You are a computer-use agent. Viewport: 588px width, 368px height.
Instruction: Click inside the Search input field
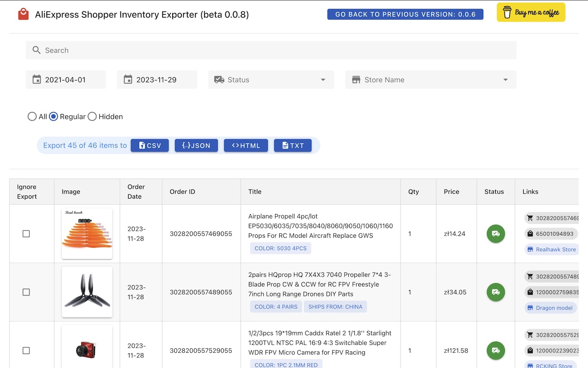point(184,50)
